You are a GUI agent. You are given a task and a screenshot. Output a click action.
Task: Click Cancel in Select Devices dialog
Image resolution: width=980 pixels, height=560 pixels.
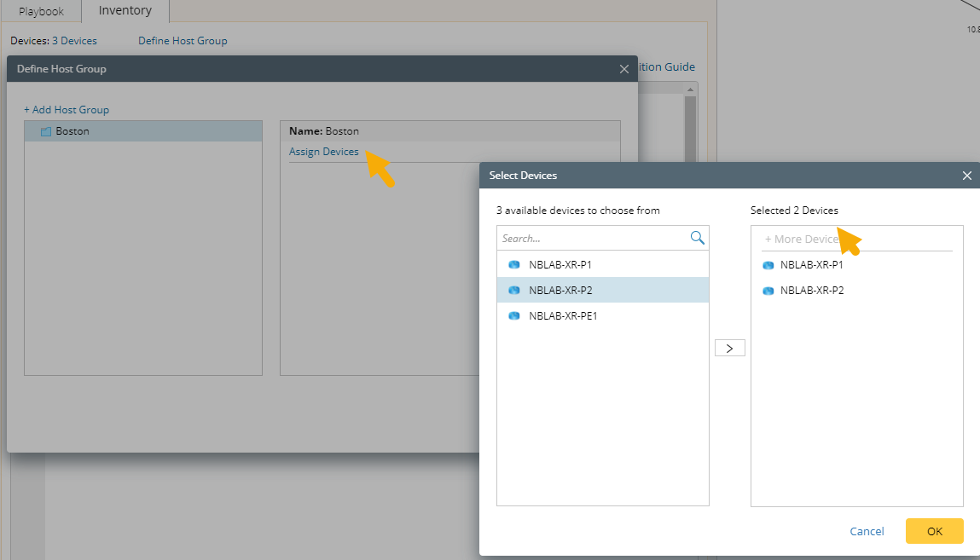click(x=867, y=531)
